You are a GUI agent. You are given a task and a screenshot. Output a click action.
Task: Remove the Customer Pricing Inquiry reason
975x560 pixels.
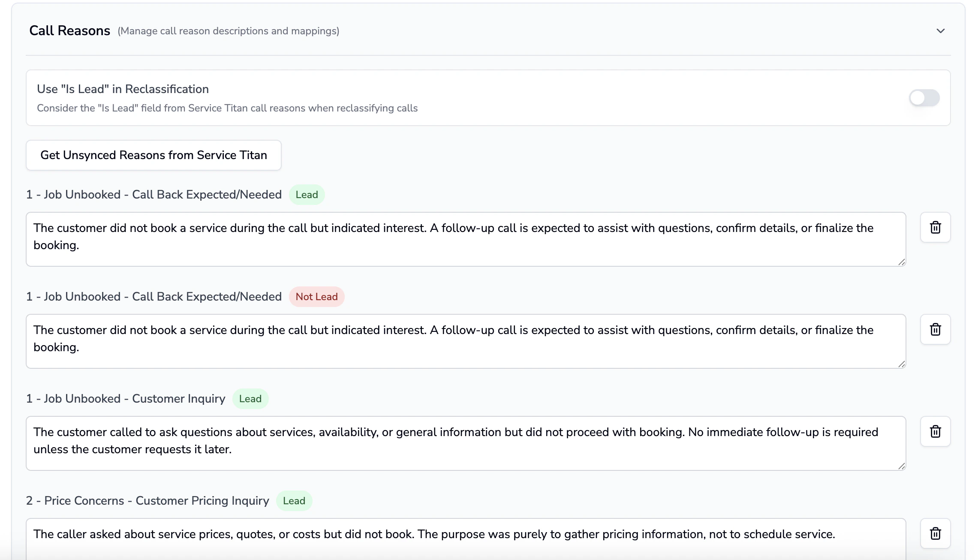935,533
